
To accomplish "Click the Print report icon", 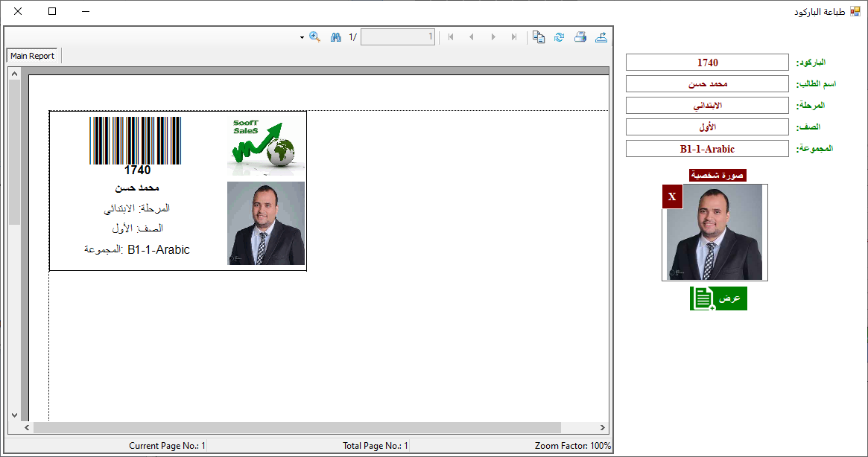I will coord(580,37).
